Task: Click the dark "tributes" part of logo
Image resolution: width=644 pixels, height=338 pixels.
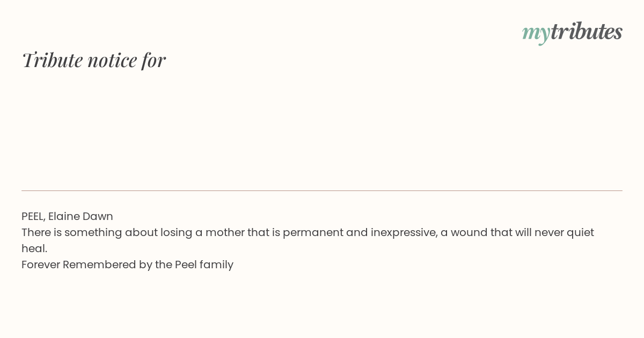Action: pyautogui.click(x=587, y=31)
